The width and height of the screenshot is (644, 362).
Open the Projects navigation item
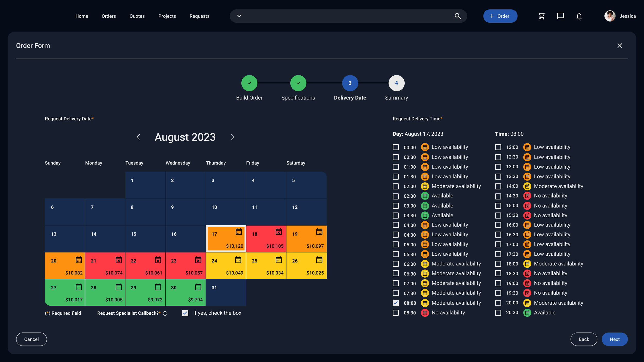coord(167,16)
